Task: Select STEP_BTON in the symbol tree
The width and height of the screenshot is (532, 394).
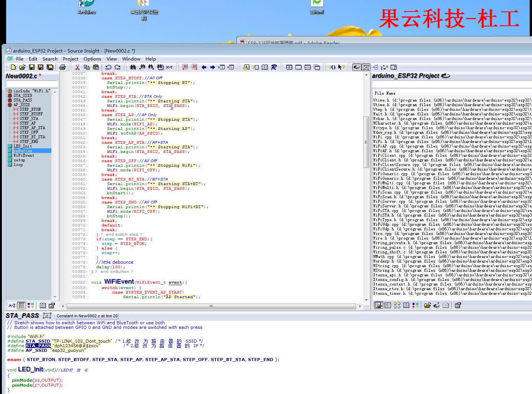Action: [30, 109]
